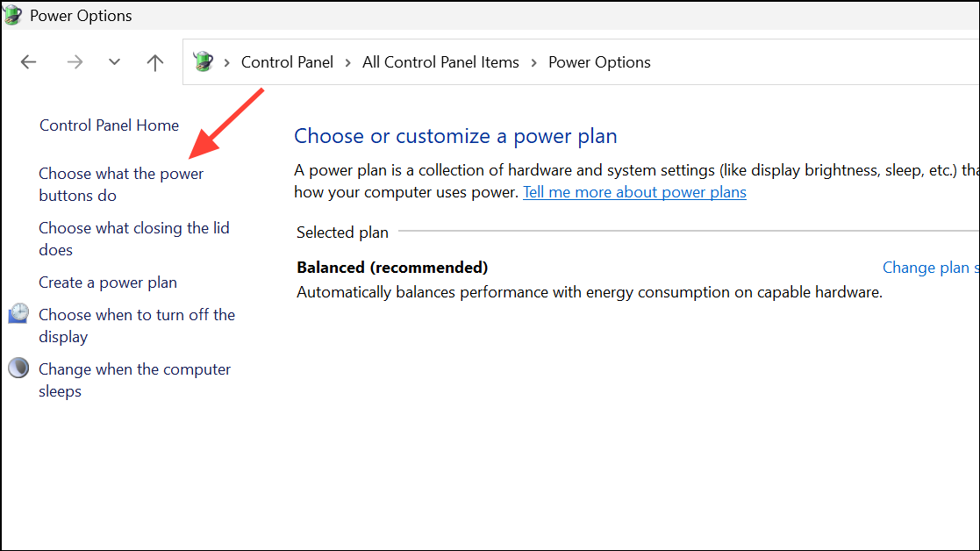
Task: Click Change plan settings for Balanced
Action: (930, 268)
